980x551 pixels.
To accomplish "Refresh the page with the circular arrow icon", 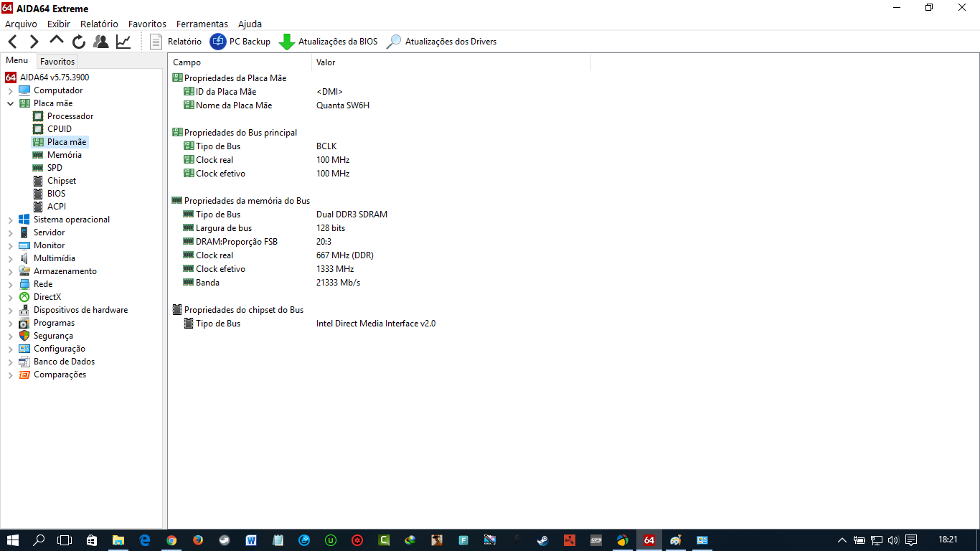I will tap(79, 42).
